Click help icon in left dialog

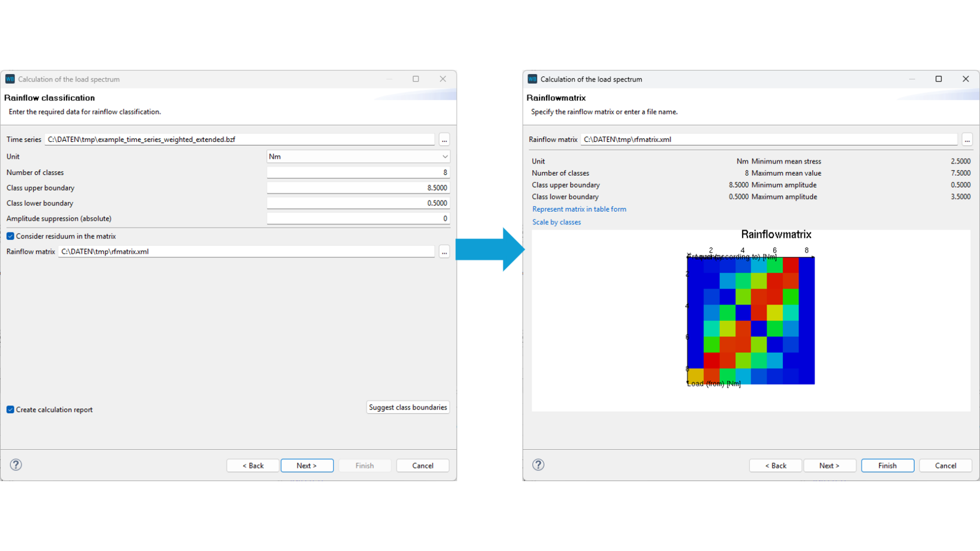click(16, 465)
